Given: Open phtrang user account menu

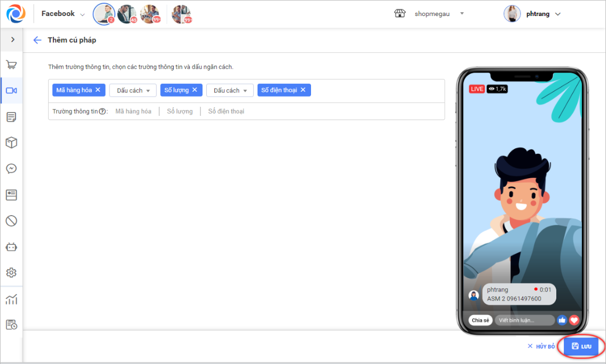Looking at the screenshot, I should click(x=532, y=14).
